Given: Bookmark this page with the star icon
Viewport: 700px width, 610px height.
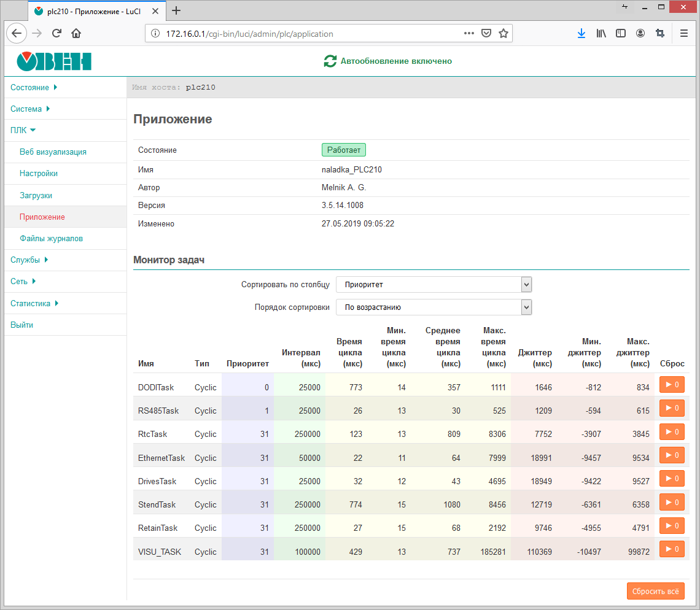Looking at the screenshot, I should (504, 34).
